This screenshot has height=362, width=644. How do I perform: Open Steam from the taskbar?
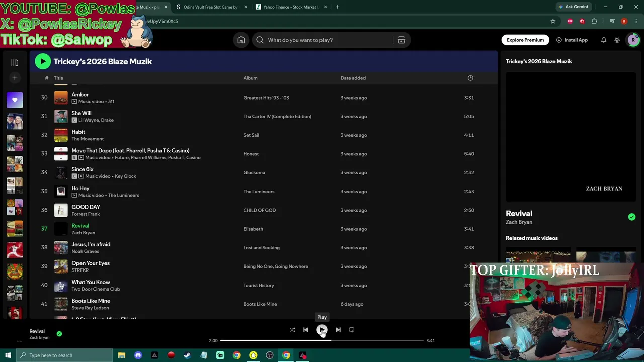[187, 355]
